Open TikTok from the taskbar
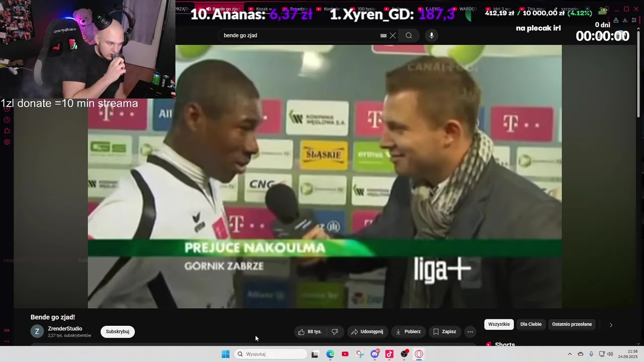The width and height of the screenshot is (644, 362). 389,354
